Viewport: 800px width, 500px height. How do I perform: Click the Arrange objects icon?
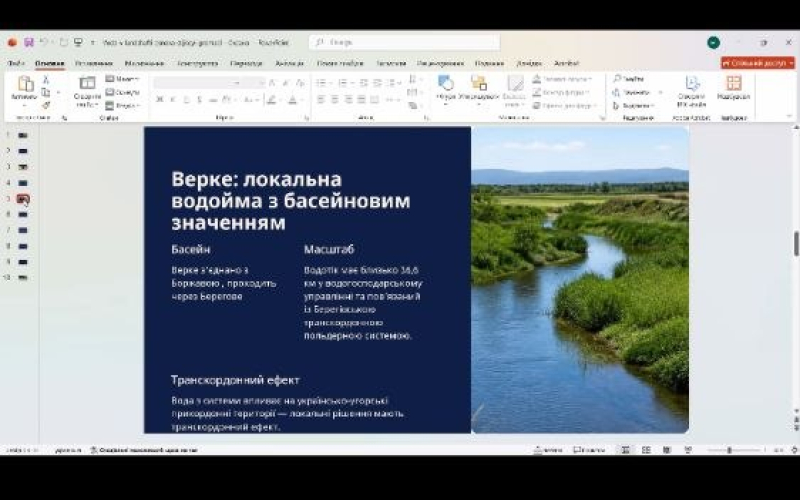pos(479,83)
